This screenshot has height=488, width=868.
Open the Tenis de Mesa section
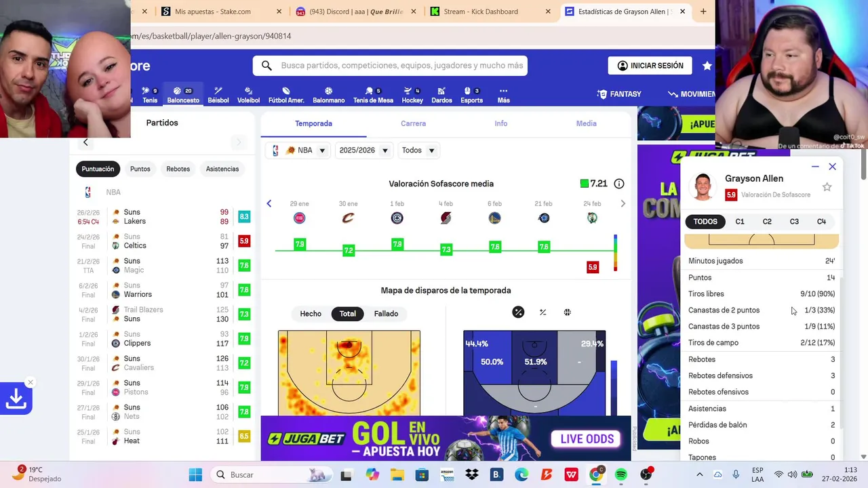point(373,95)
